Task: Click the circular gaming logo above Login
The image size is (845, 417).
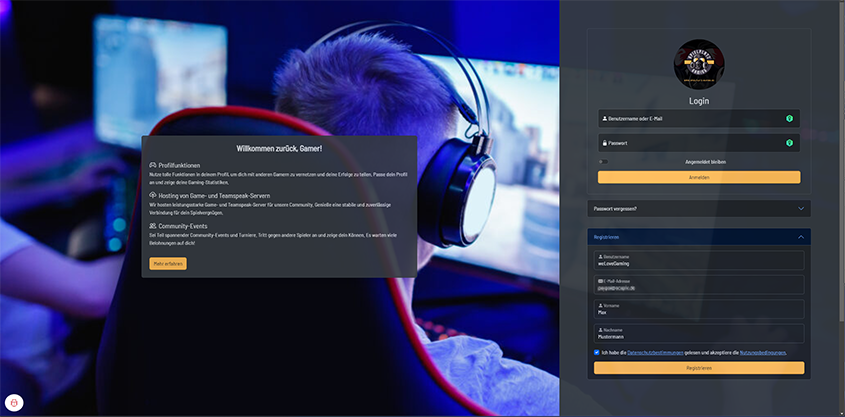Action: pos(699,64)
